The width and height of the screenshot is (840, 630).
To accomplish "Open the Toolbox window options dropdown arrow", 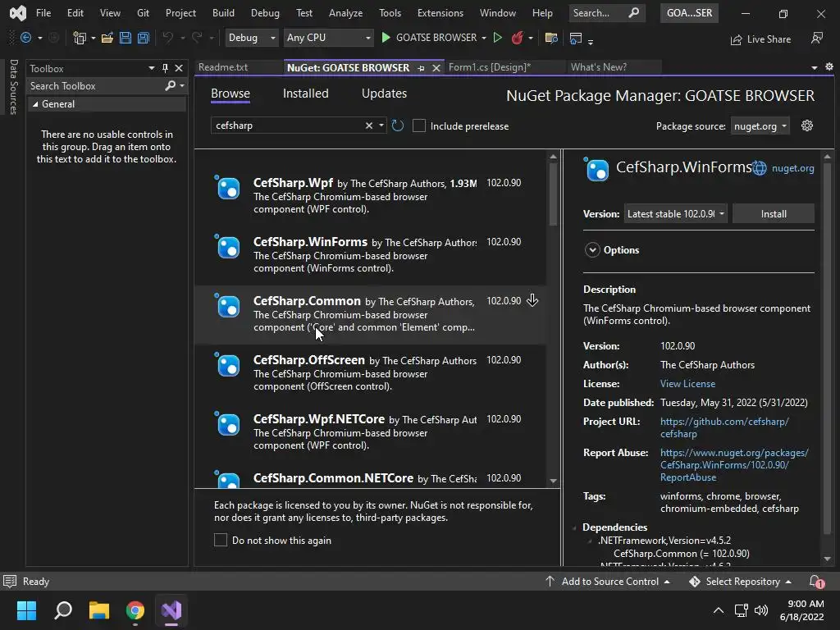I will [152, 68].
